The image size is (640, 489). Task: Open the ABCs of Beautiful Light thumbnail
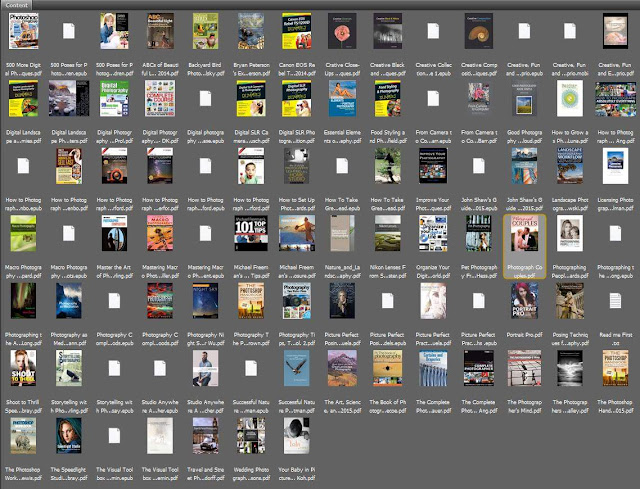point(160,31)
